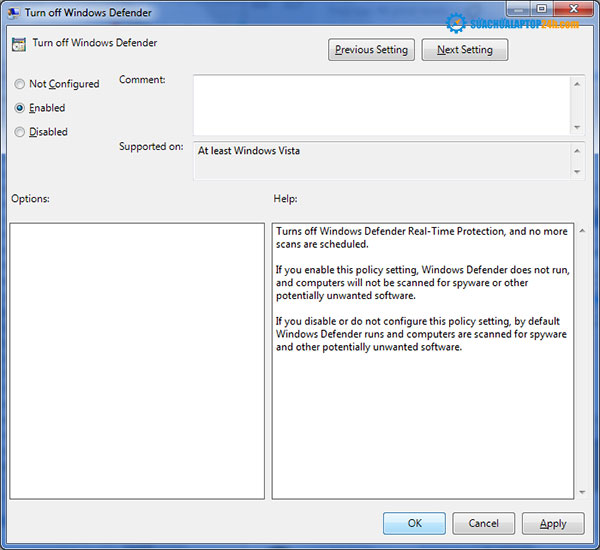Screen dimensions: 600x550
Task: Click inside the Comment text box
Action: click(x=382, y=105)
